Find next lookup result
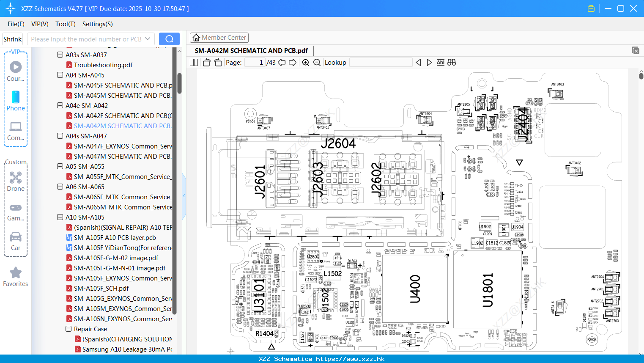This screenshot has height=363, width=644. [x=429, y=62]
